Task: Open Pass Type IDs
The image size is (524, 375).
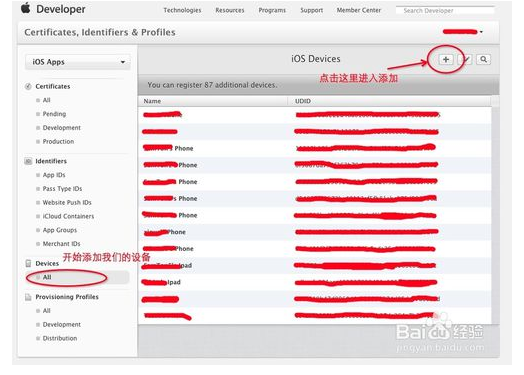Action: click(x=62, y=189)
